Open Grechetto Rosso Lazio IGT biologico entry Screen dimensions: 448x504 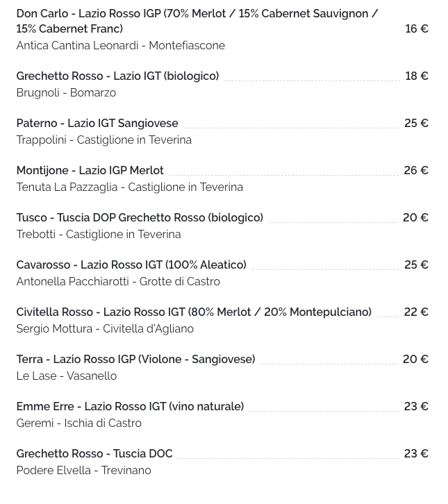(117, 76)
